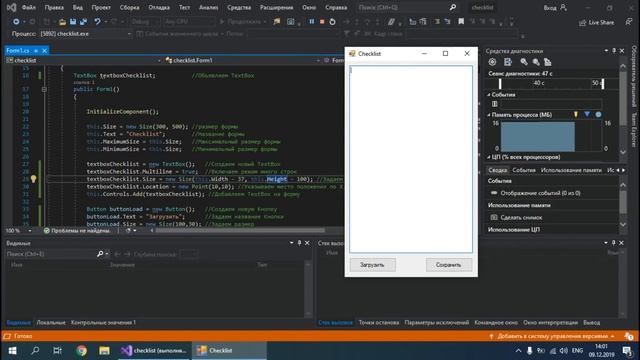Open the Windows Start menu
Viewport: 640px width, 360px height.
coord(12,351)
